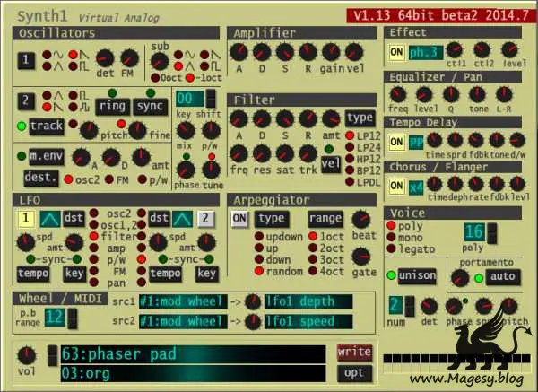Click the Arpeggiator beat knob
Image resolution: width=538 pixels, height=392 pixels.
[361, 220]
